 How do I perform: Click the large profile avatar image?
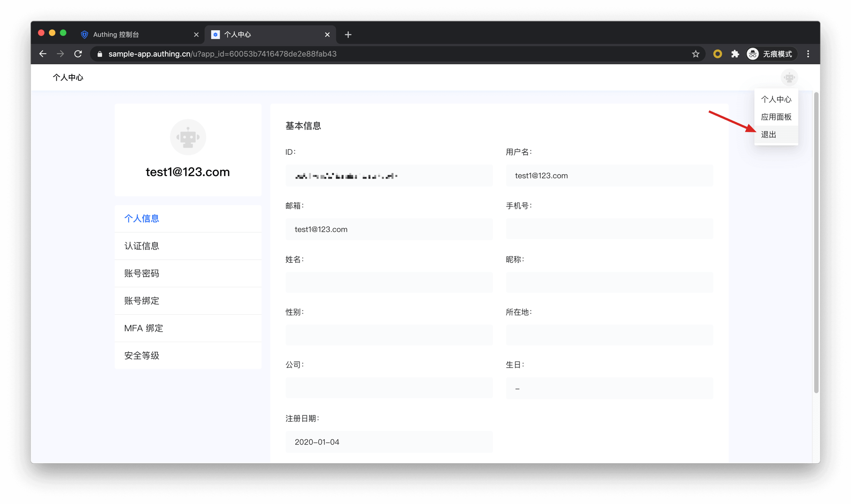click(188, 137)
